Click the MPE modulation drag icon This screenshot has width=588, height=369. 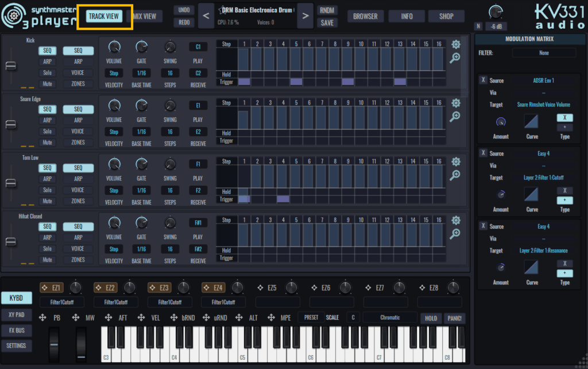pos(272,318)
